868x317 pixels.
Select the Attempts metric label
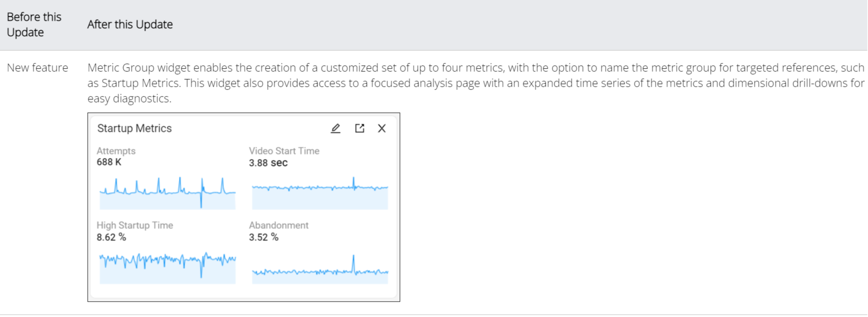pos(116,151)
